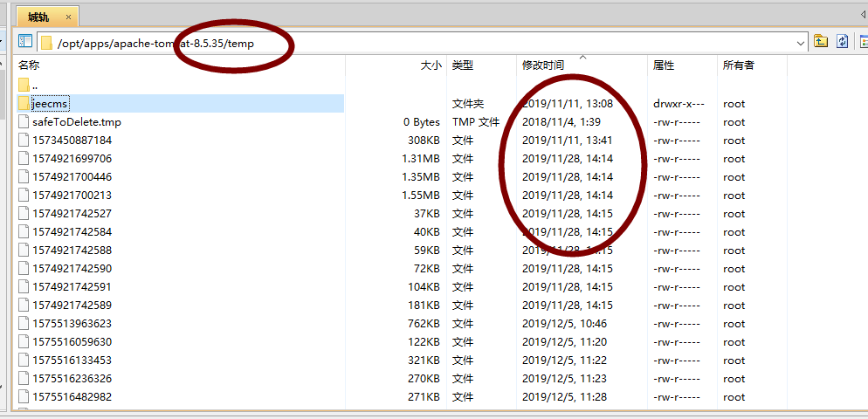Select file 1575516133453
The width and height of the screenshot is (868, 419).
pos(72,361)
